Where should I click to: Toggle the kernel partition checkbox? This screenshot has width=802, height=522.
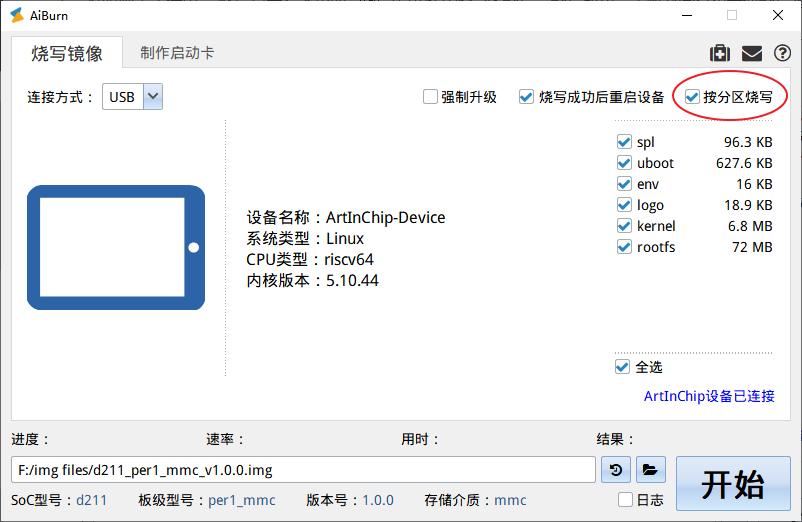(624, 226)
